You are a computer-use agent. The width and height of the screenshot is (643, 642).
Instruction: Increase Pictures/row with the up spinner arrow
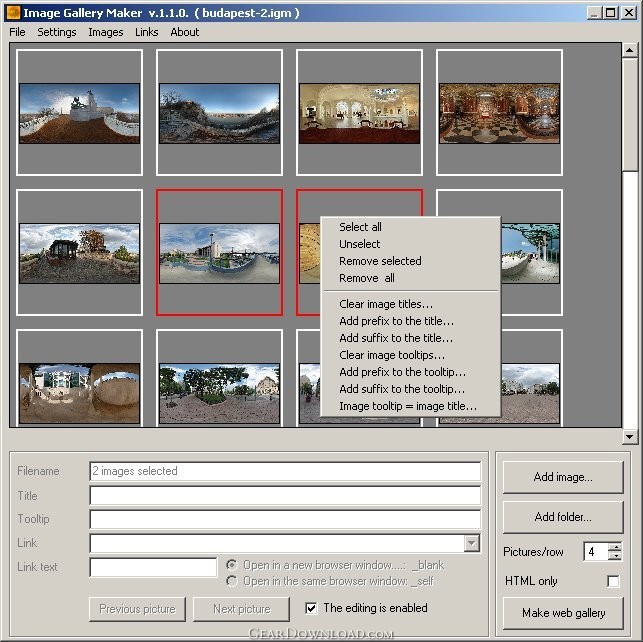(615, 547)
